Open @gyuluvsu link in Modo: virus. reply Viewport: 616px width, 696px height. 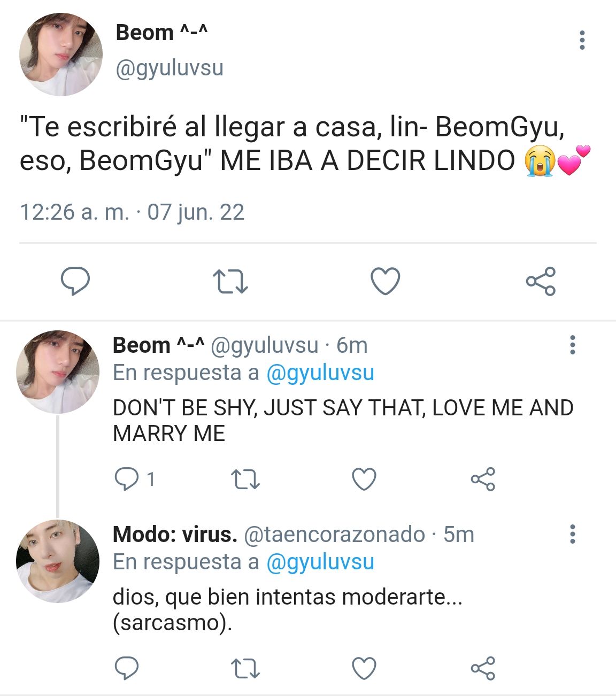[320, 562]
